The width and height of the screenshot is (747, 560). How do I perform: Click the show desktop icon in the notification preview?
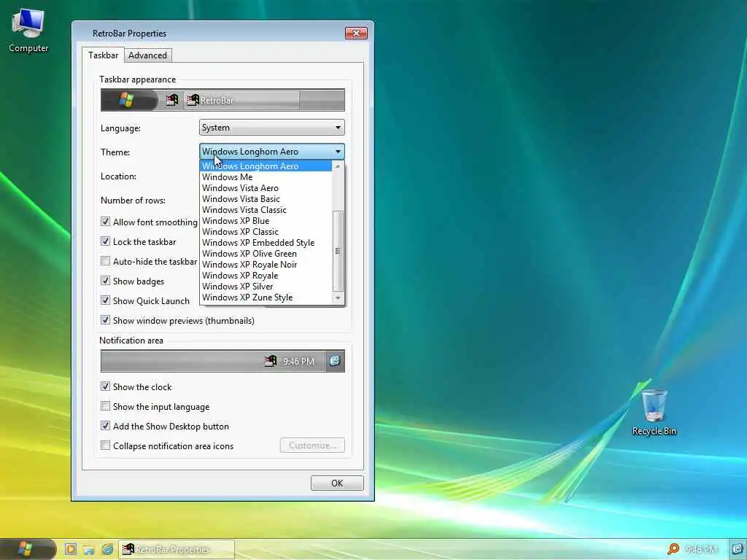335,361
